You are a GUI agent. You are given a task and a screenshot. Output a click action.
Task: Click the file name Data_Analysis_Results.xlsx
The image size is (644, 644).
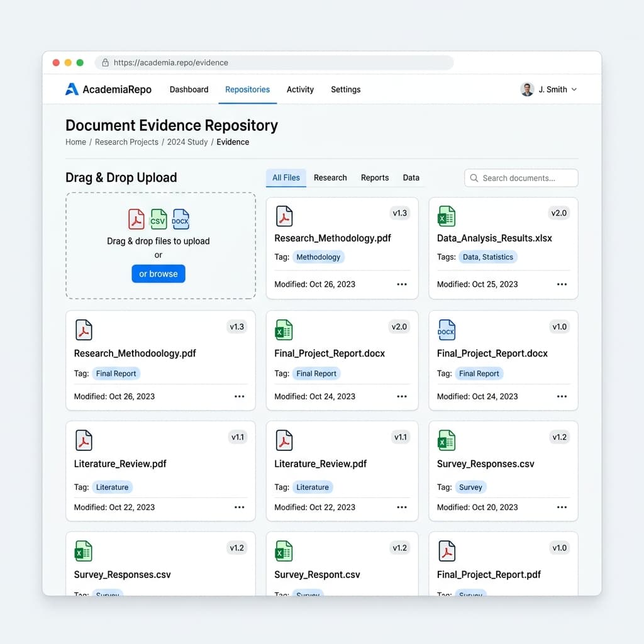[x=494, y=238]
